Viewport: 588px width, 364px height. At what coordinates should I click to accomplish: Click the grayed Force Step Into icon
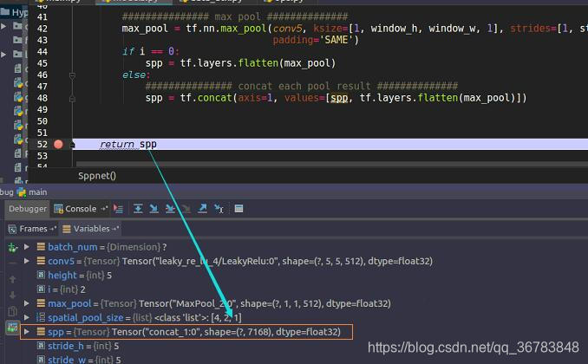tap(186, 208)
